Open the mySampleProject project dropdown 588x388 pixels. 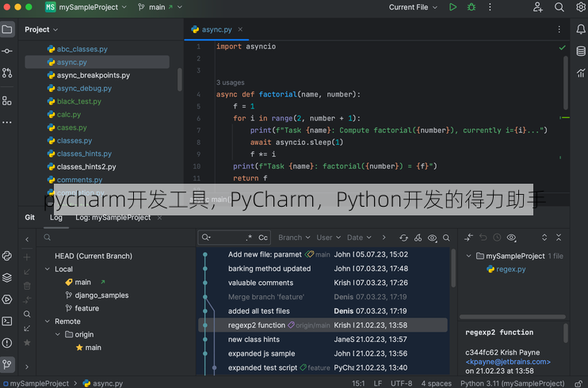(86, 7)
